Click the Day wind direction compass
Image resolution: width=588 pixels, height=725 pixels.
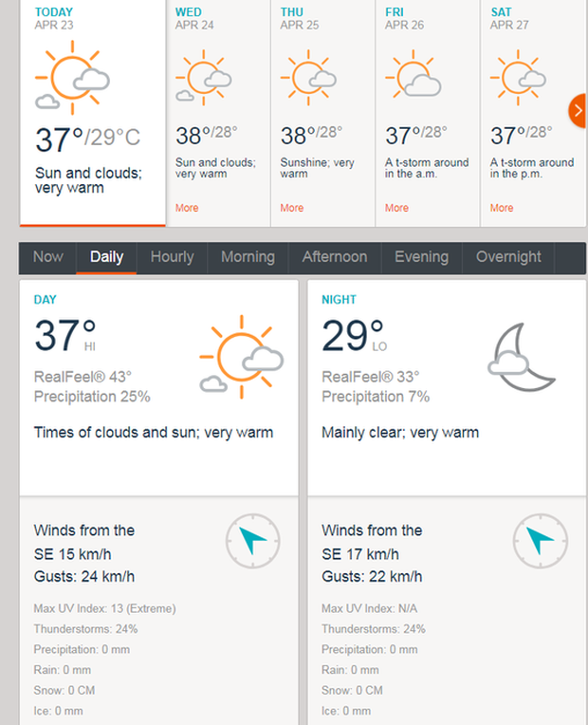(x=253, y=541)
